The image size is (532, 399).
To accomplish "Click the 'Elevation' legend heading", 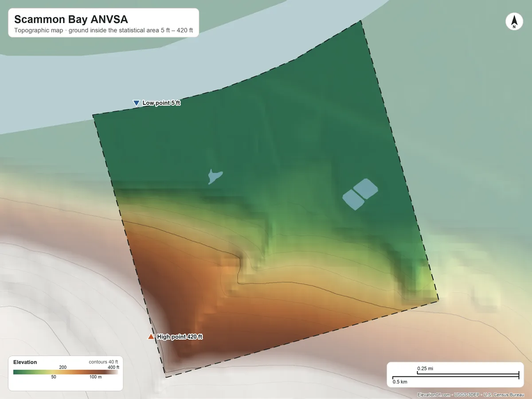I will click(x=25, y=362).
